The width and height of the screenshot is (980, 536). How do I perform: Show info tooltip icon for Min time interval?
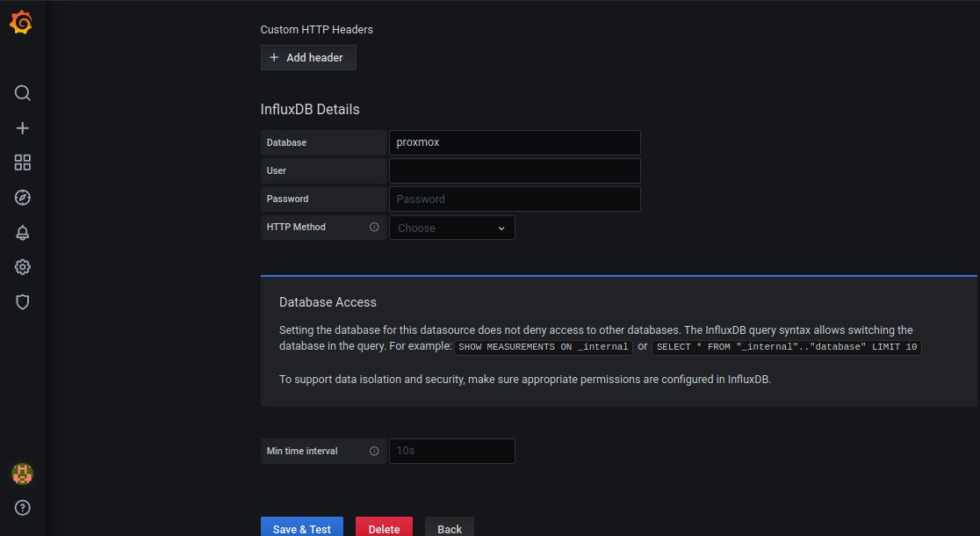(374, 451)
